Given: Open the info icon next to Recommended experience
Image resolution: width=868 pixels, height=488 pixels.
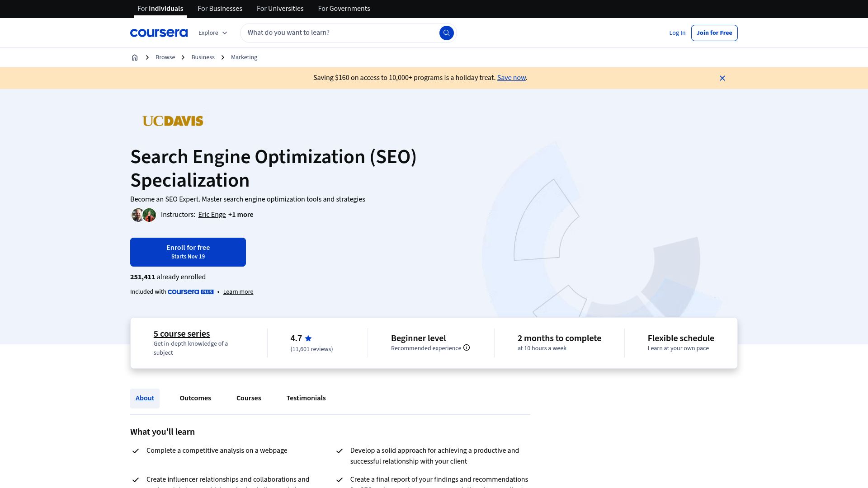Looking at the screenshot, I should click(x=466, y=347).
